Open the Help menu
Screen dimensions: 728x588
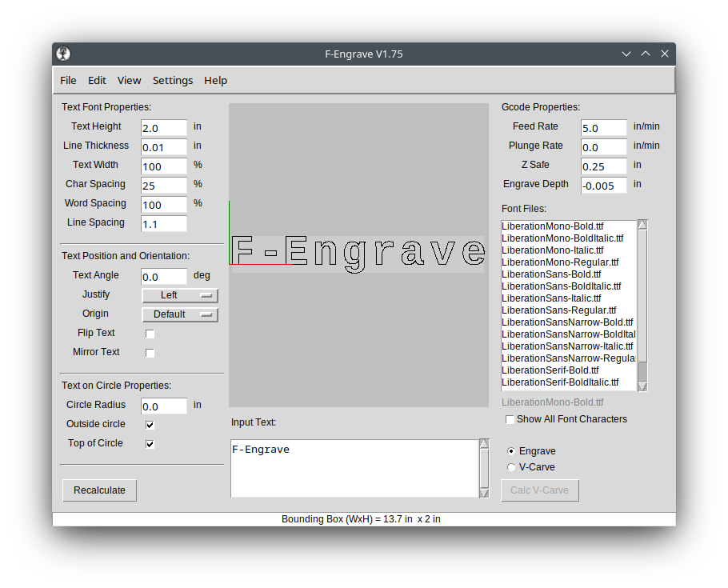click(x=215, y=80)
